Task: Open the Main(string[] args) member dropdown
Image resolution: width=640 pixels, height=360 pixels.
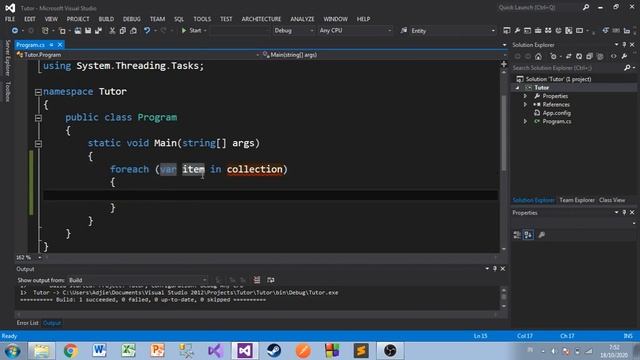Action: pos(383,55)
